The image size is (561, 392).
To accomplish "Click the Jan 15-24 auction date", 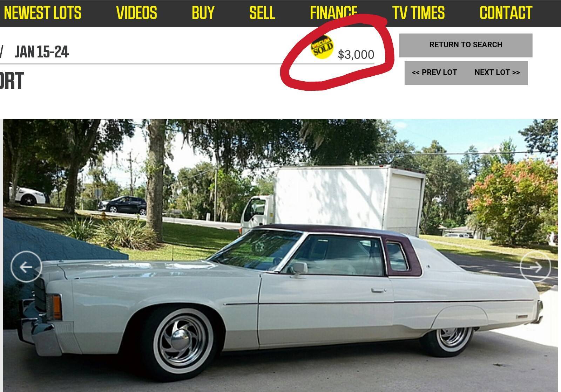I will [42, 52].
